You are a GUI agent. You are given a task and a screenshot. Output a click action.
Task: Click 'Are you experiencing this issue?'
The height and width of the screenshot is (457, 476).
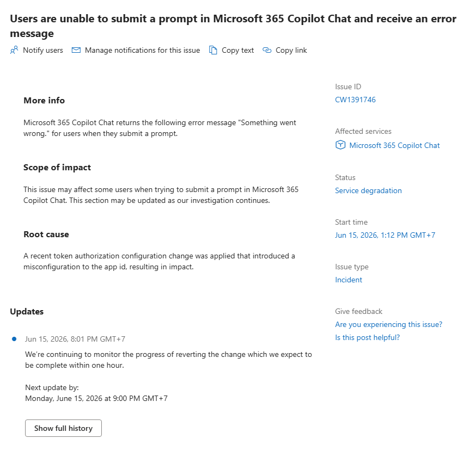388,324
